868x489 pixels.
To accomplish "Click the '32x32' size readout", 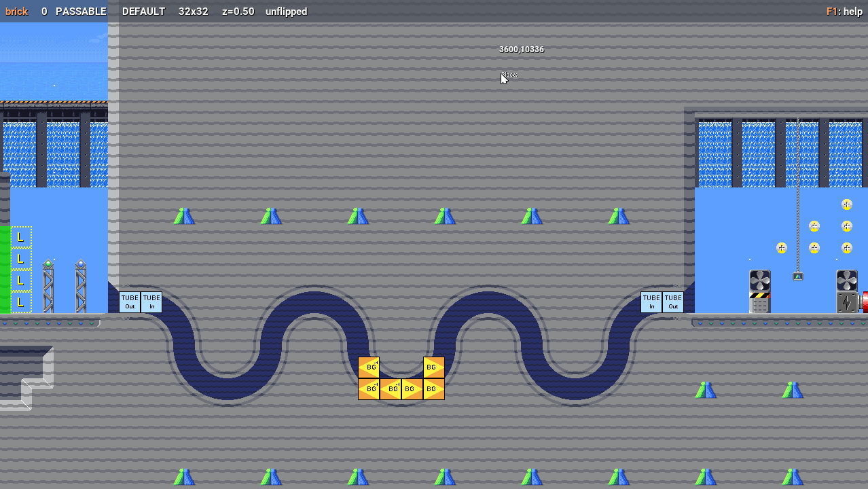I will (194, 12).
